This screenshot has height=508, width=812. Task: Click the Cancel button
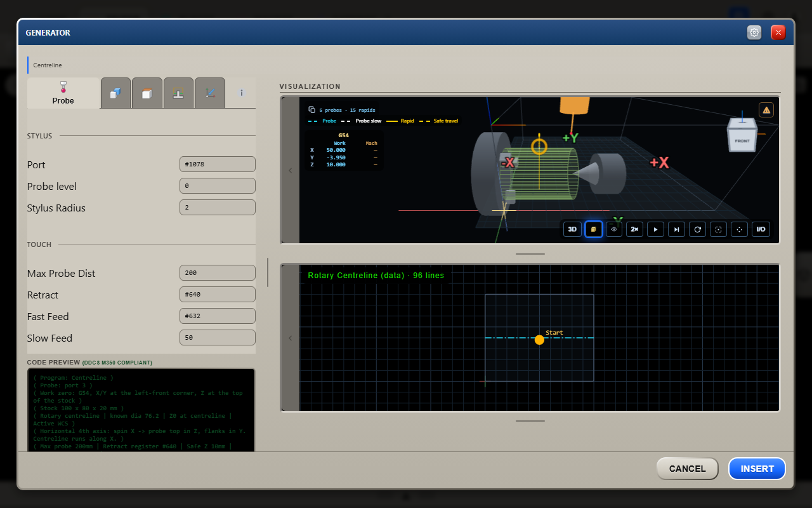(687, 469)
